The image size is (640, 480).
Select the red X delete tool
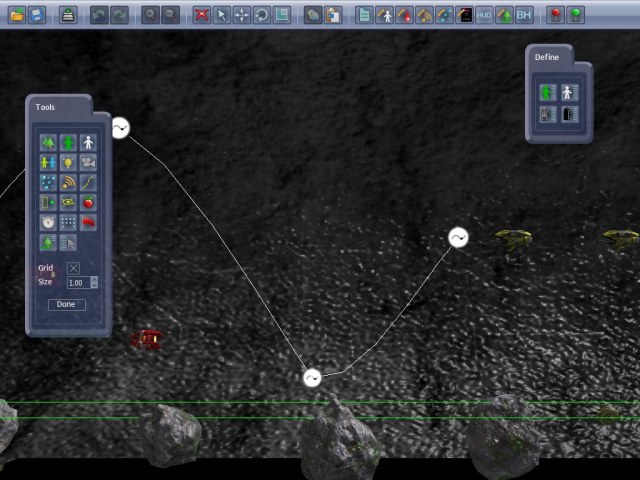click(x=202, y=15)
